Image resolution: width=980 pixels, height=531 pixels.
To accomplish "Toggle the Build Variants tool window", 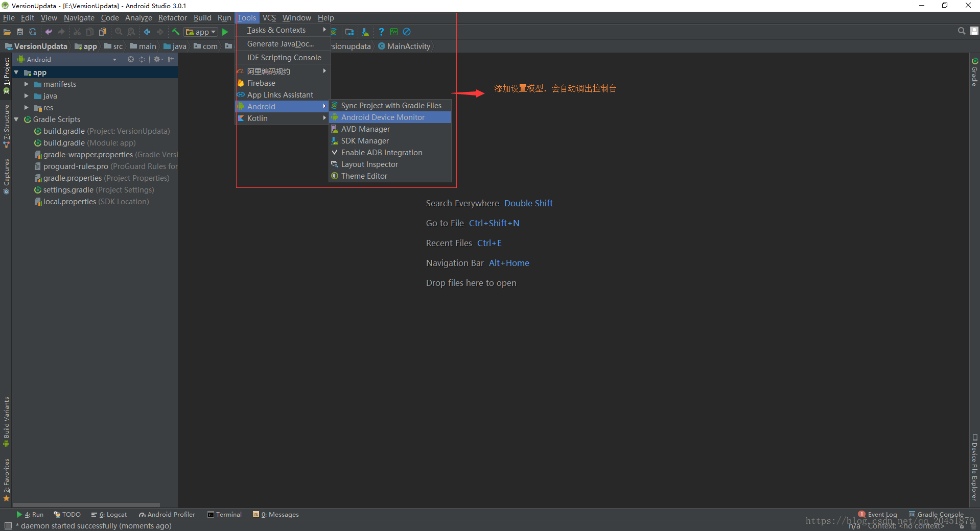I will tap(6, 422).
